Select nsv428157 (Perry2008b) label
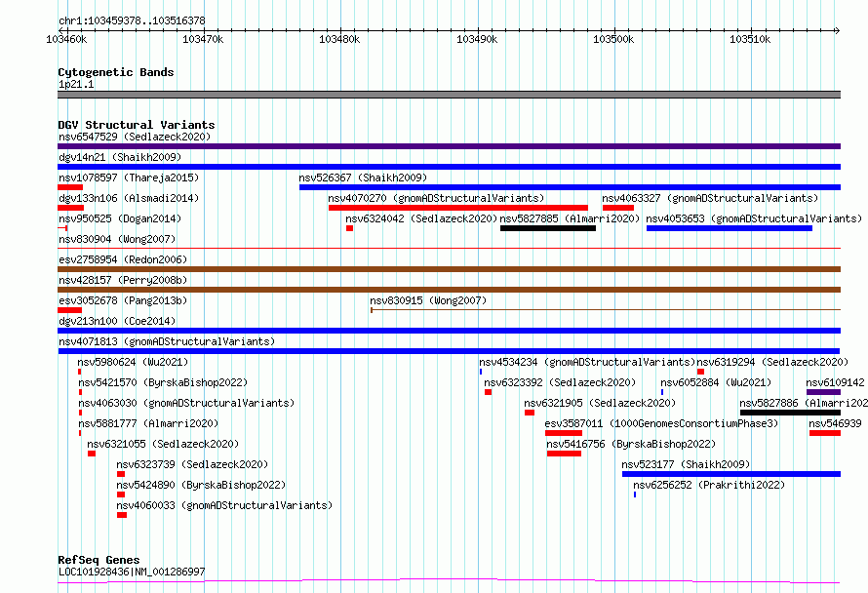This screenshot has height=593, width=868. [x=123, y=280]
